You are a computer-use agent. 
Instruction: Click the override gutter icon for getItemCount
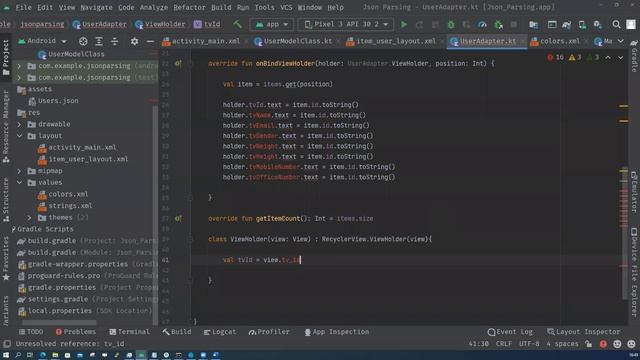tap(178, 218)
